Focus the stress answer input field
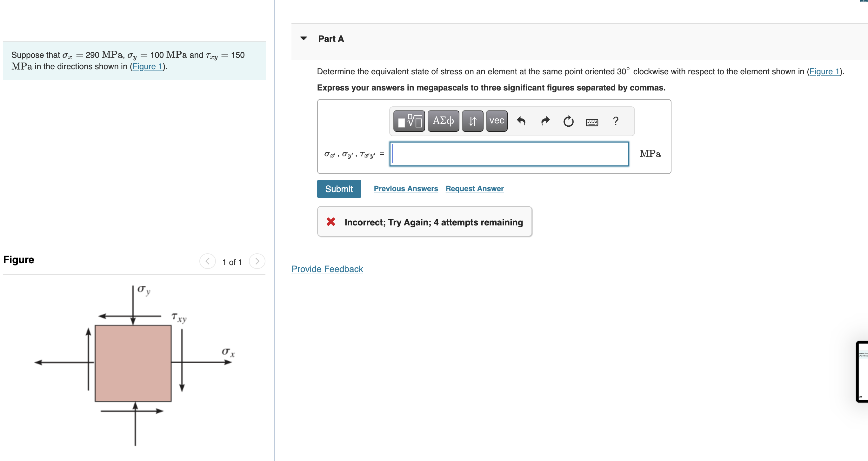Viewport: 868px width, 461px height. (509, 154)
